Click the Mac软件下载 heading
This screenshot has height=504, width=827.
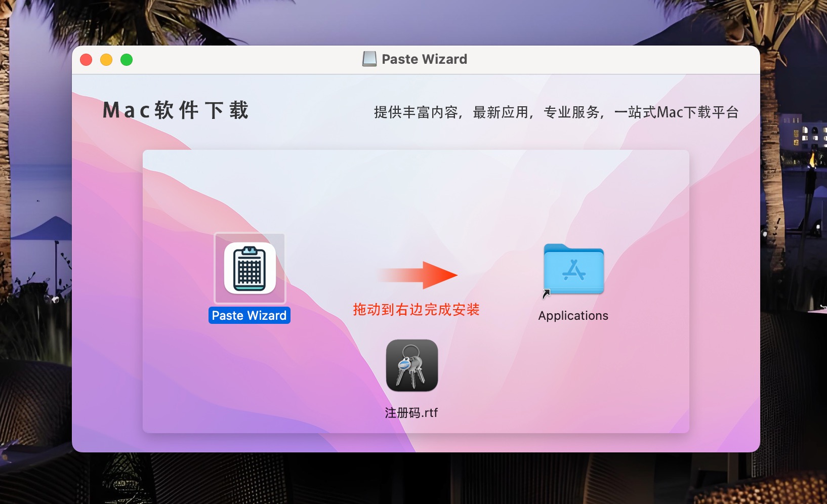pos(176,110)
